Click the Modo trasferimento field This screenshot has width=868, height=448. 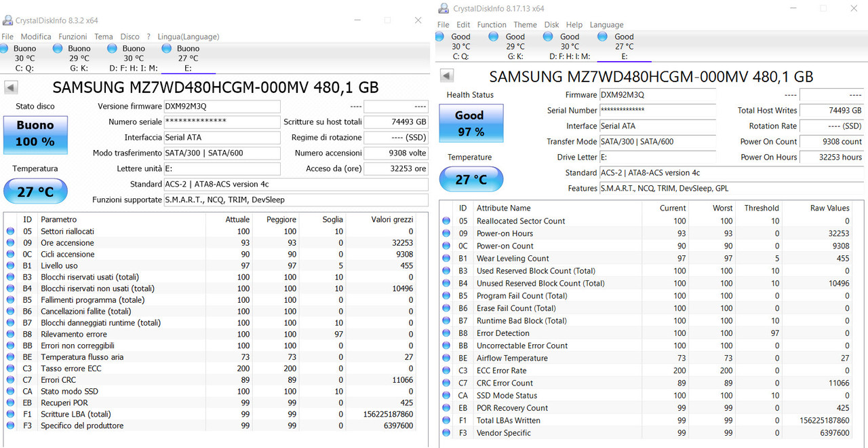[222, 153]
